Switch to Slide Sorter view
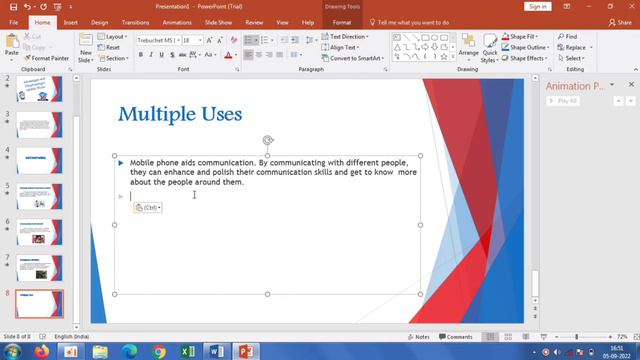This screenshot has height=360, width=640. (x=508, y=337)
